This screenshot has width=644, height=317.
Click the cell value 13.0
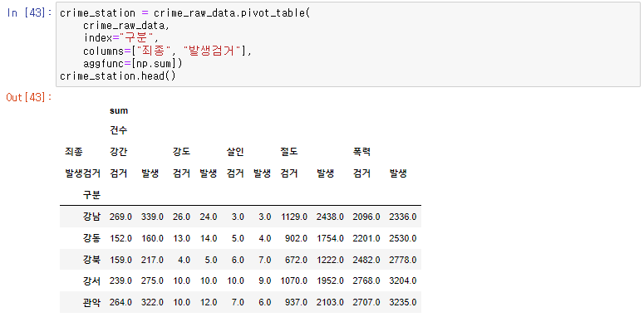[181, 238]
